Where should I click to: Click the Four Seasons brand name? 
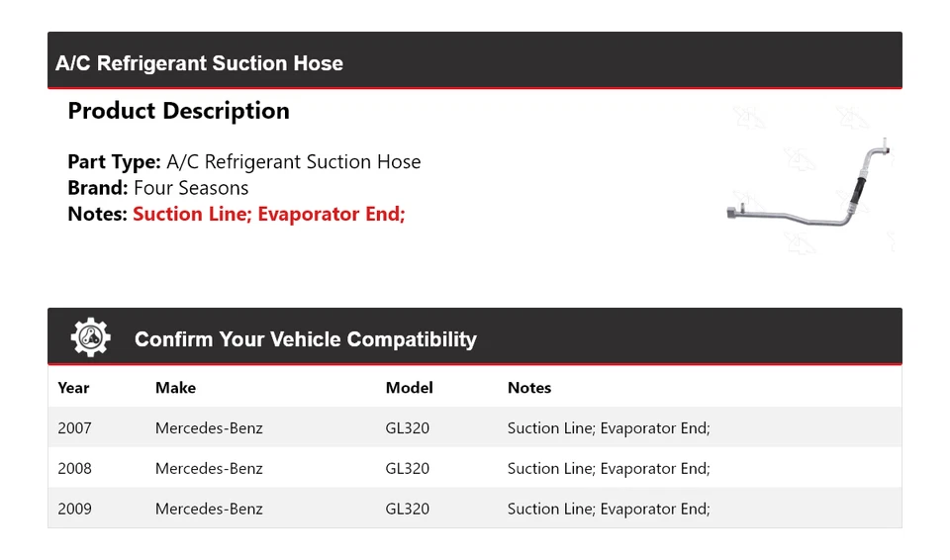pyautogui.click(x=191, y=188)
